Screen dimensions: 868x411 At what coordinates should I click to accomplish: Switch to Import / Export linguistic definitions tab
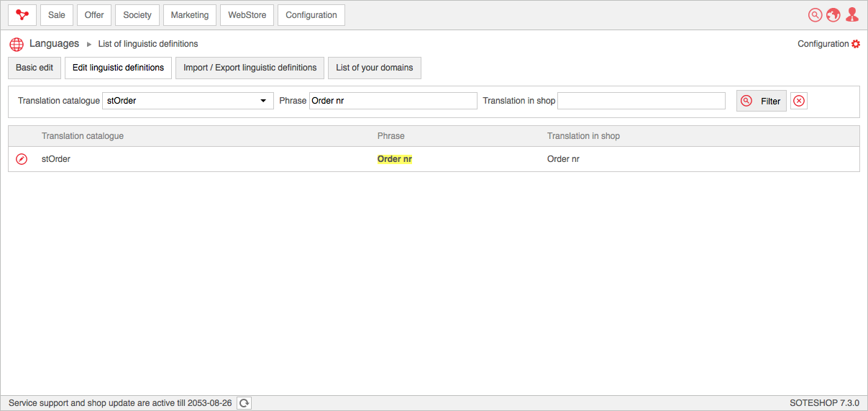pos(250,68)
